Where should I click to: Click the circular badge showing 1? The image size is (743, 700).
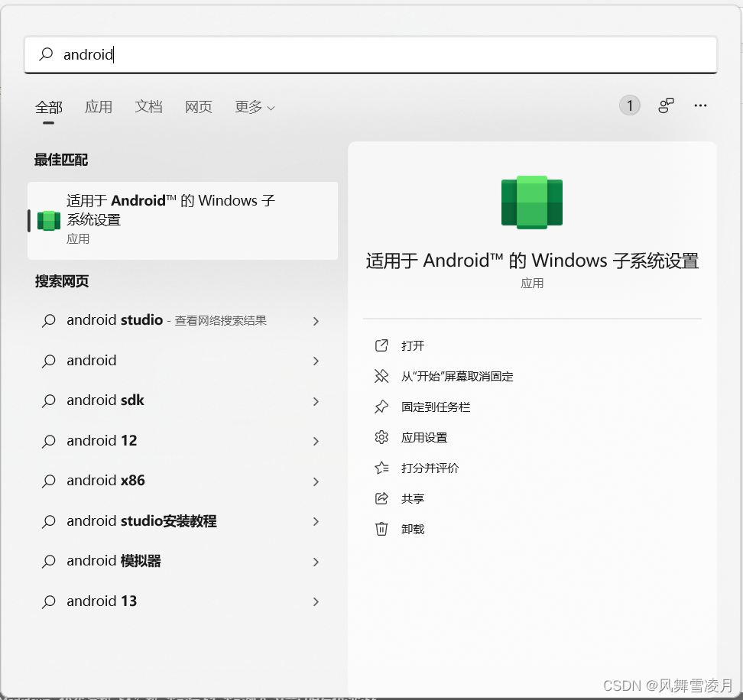pyautogui.click(x=629, y=105)
